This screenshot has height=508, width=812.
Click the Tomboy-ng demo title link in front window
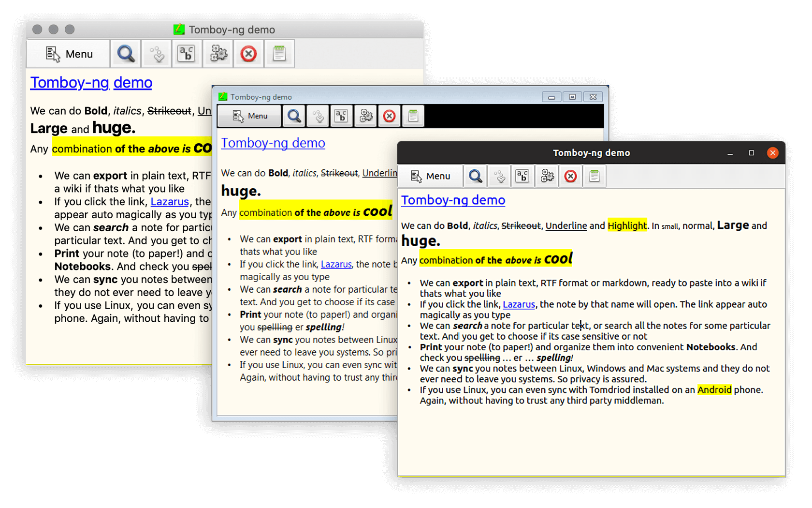click(x=453, y=200)
